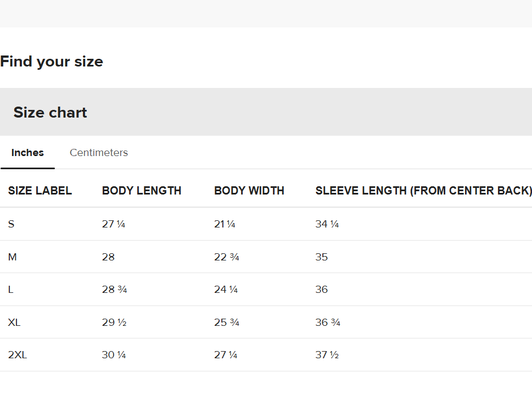Select the L size row label
This screenshot has width=532, height=400.
(10, 290)
